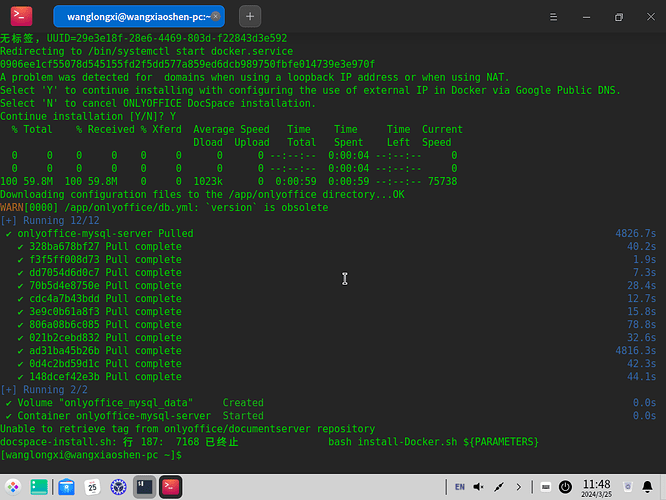Restore down the terminal window

pyautogui.click(x=619, y=17)
